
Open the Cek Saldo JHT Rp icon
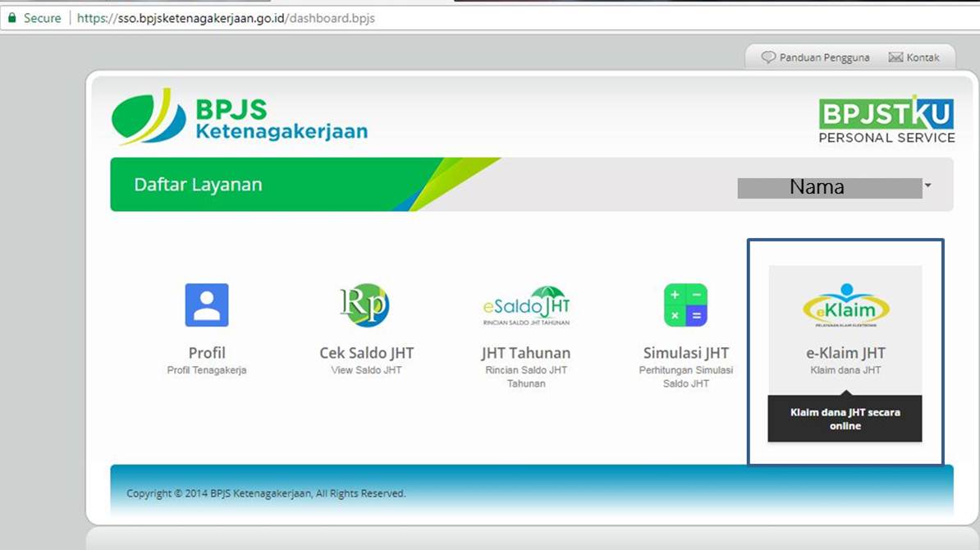point(365,305)
